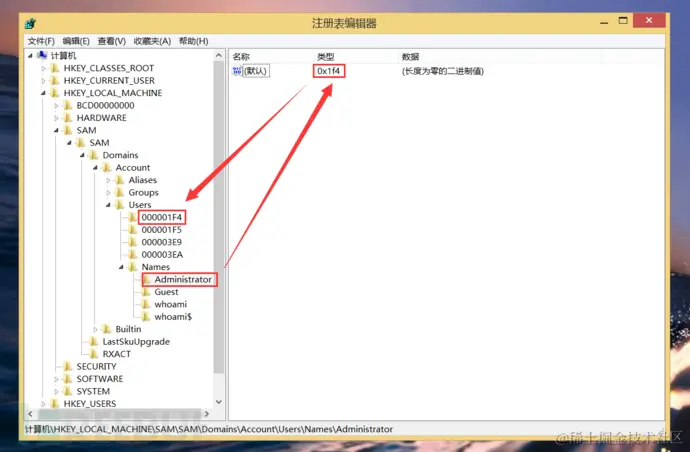Click the HARDWARE folder icon
Image resolution: width=690 pixels, height=452 pixels.
[68, 118]
